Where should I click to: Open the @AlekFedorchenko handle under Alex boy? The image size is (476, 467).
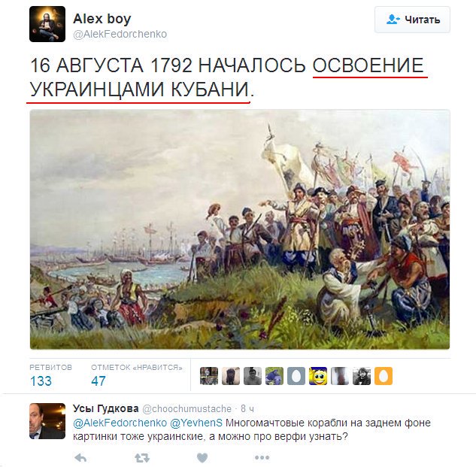tap(120, 34)
